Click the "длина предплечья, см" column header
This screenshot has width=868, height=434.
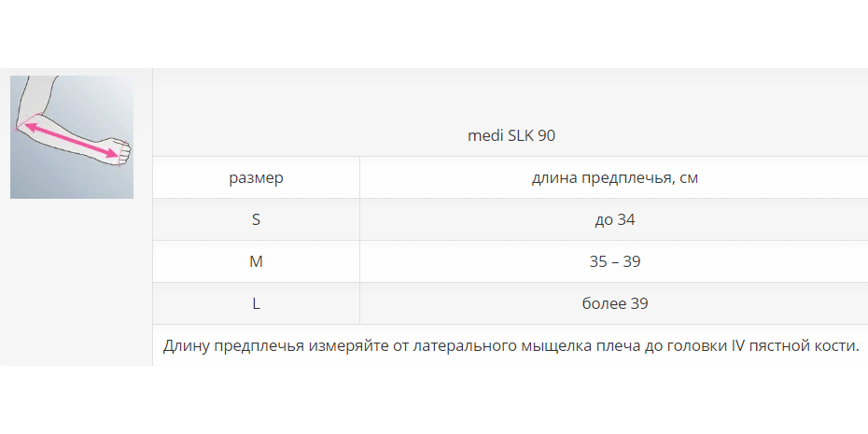pyautogui.click(x=614, y=177)
